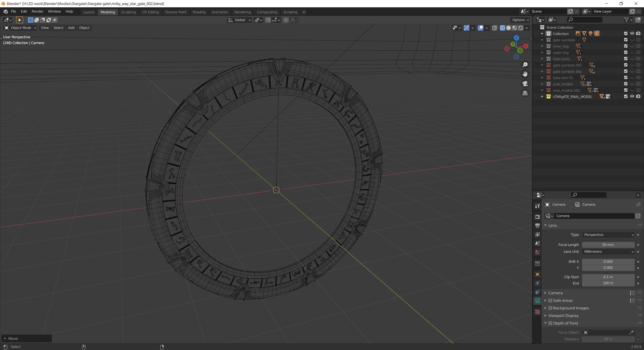The width and height of the screenshot is (644, 350).
Task: Open the Modeling workspace tab
Action: 108,12
